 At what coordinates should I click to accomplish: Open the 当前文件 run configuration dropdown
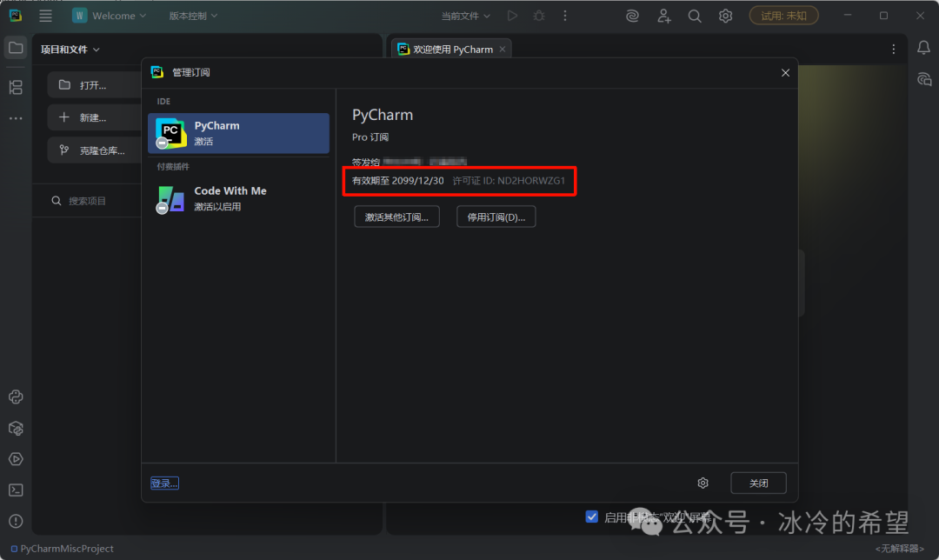pyautogui.click(x=465, y=17)
